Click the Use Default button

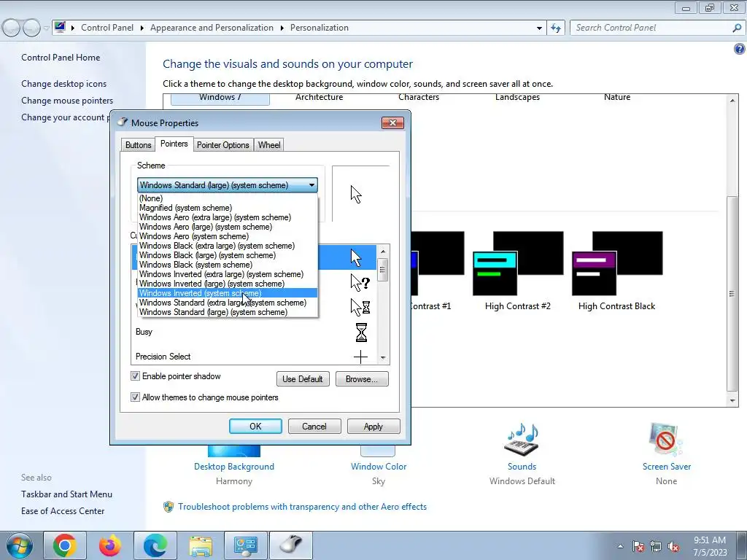coord(303,379)
